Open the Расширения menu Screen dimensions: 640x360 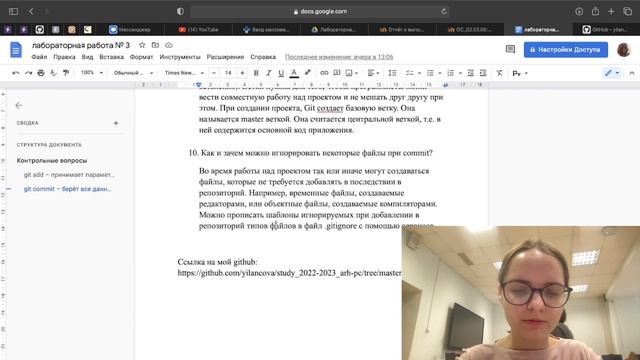click(225, 57)
